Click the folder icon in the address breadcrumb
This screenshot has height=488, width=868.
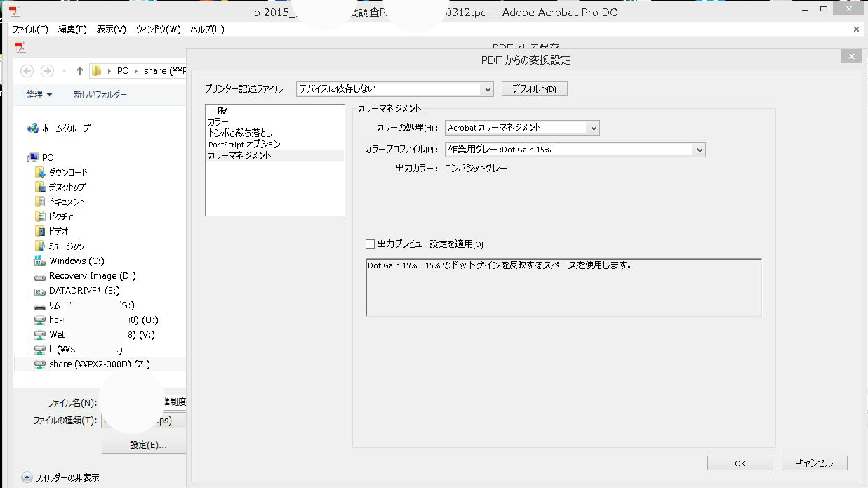(x=97, y=70)
